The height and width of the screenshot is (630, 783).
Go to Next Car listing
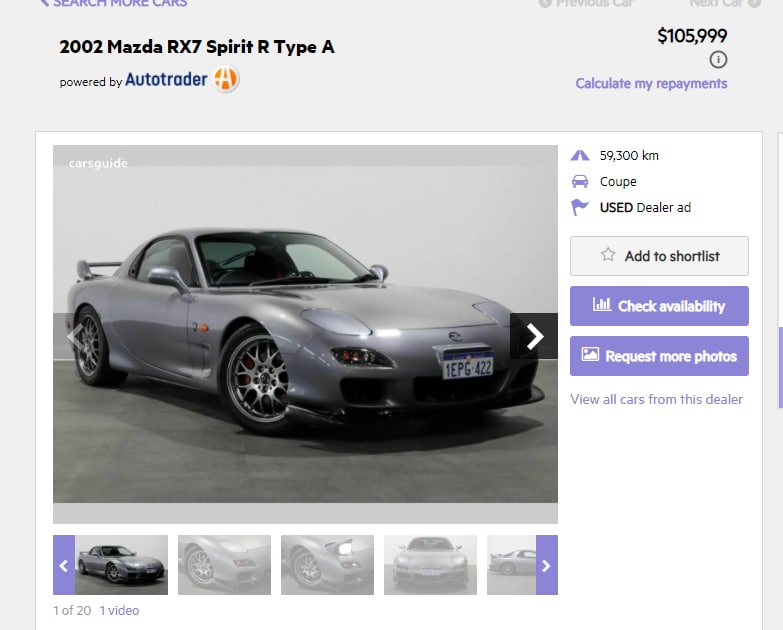click(x=725, y=3)
